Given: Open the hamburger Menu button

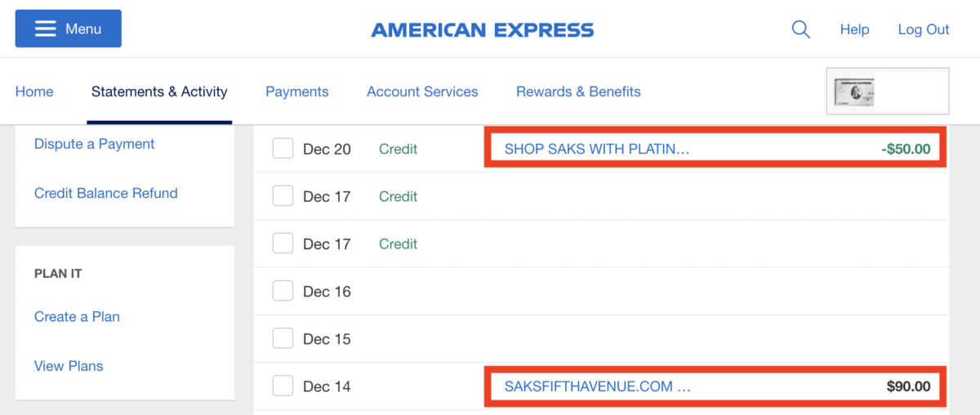Looking at the screenshot, I should click(x=69, y=29).
